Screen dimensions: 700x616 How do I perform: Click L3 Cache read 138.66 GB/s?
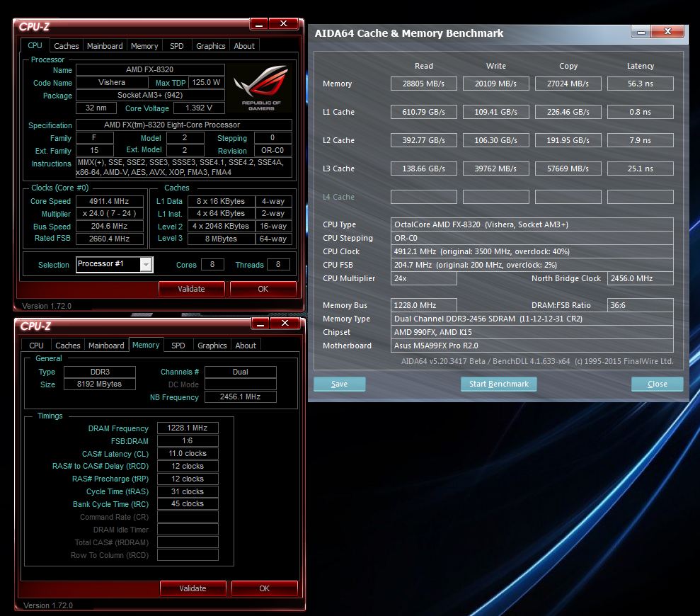click(x=424, y=169)
